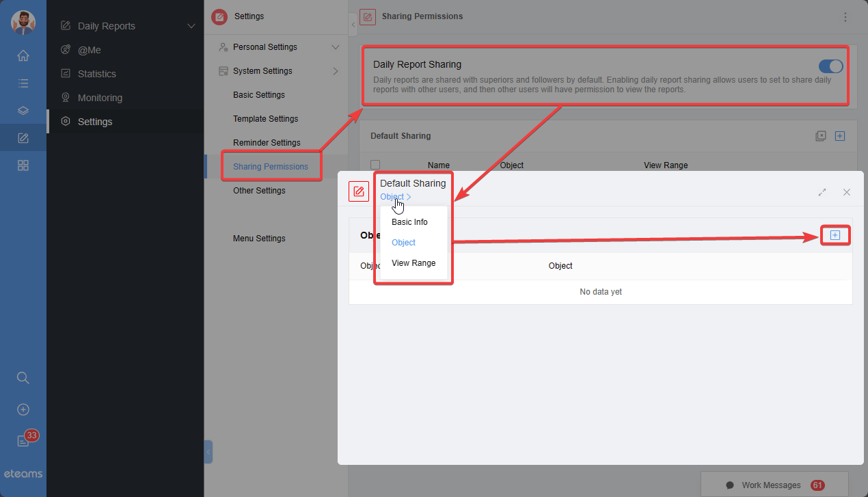Open notifications icon with 33 badge
Image resolution: width=868 pixels, height=497 pixels.
pos(24,441)
